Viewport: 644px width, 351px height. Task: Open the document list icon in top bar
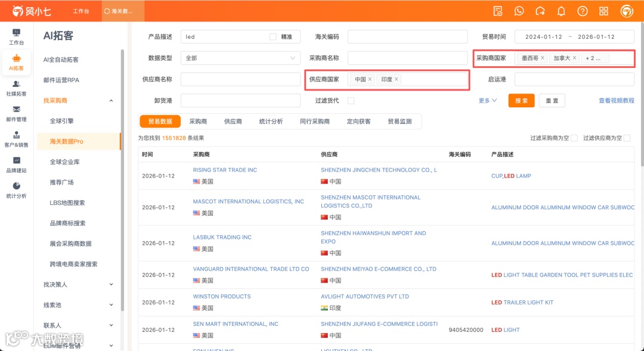[x=498, y=11]
